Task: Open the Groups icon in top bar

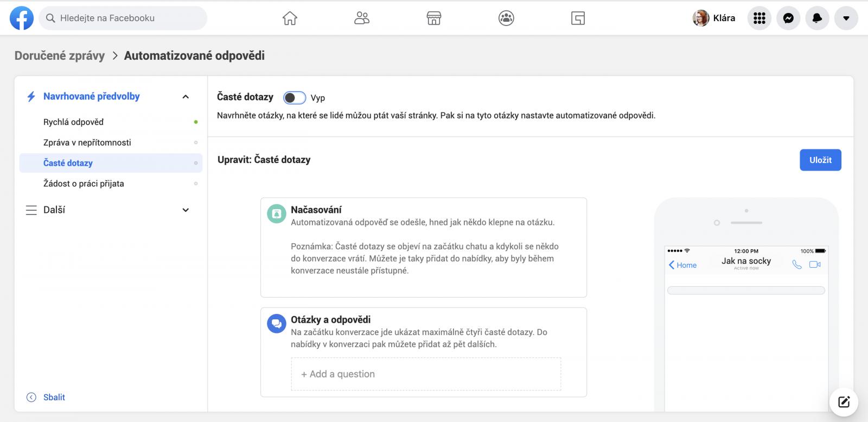Action: point(506,18)
